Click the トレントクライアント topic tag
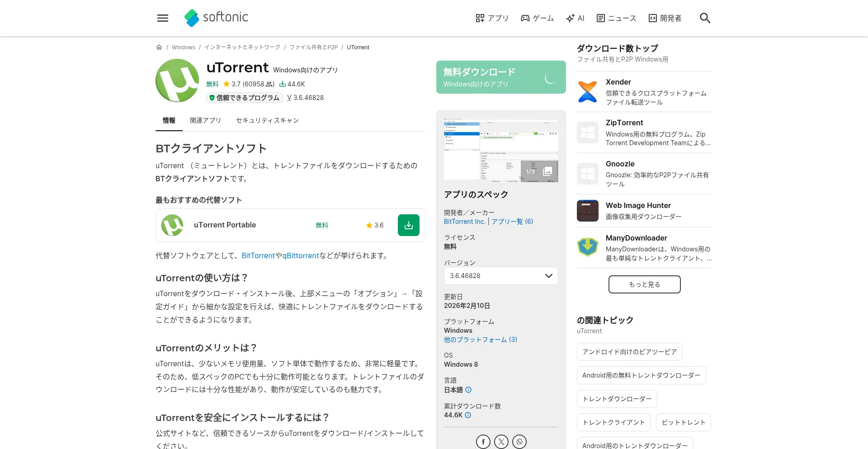Screen dimensions: 868x449 pyautogui.click(x=613, y=422)
